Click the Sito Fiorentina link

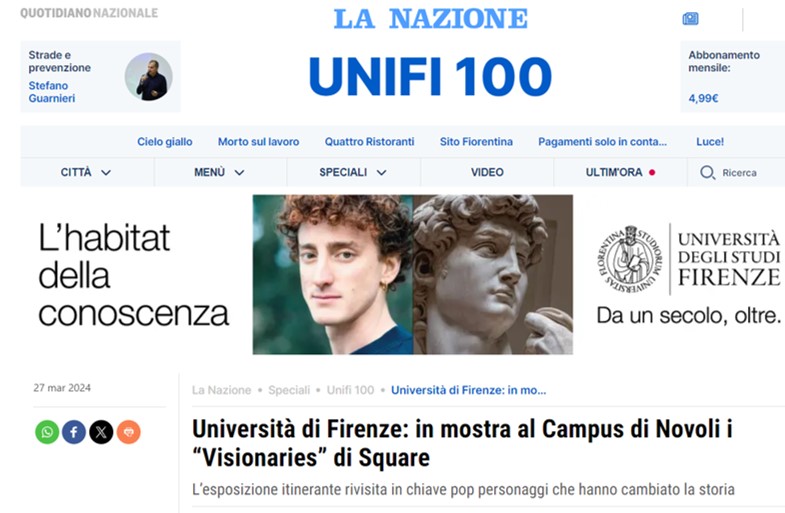(x=476, y=142)
